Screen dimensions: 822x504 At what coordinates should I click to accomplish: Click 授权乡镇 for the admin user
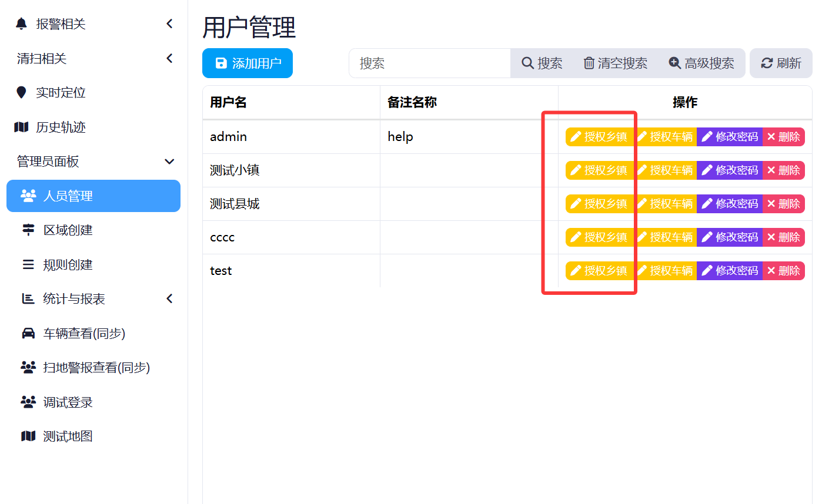click(599, 137)
